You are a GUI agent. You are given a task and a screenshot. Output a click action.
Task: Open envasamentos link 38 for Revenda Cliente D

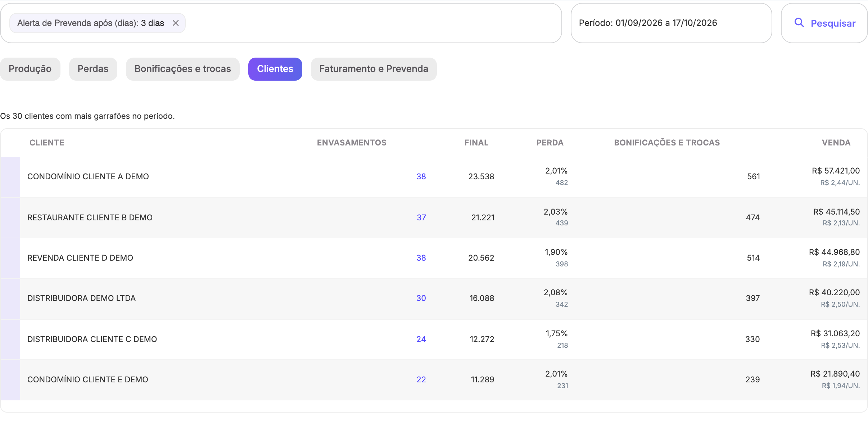[x=421, y=258]
